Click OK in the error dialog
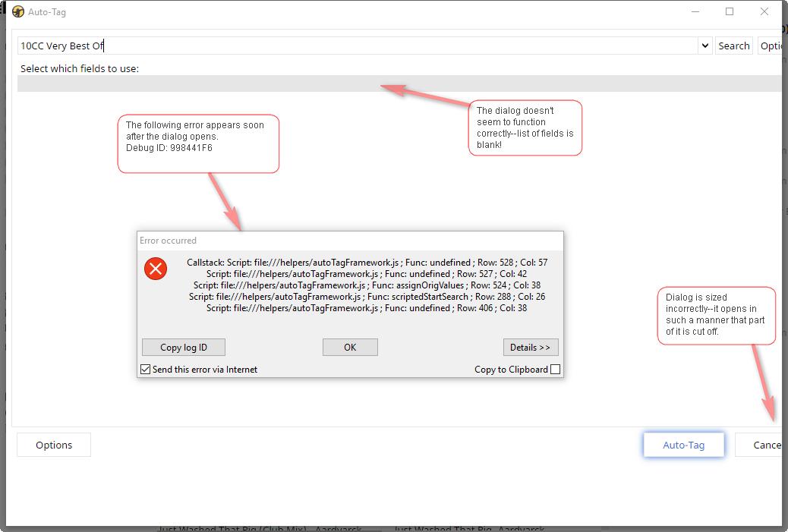 [350, 347]
